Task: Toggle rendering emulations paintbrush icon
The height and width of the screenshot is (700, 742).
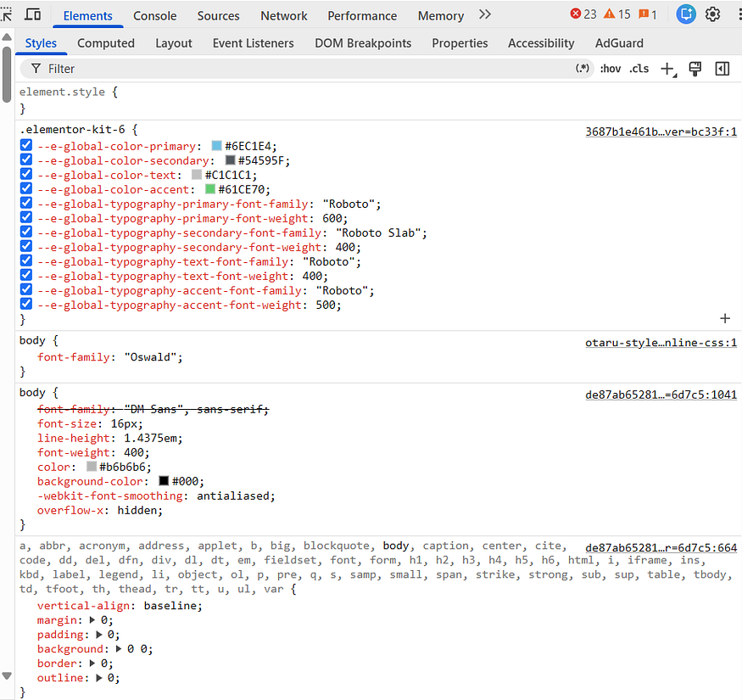Action: (x=695, y=69)
